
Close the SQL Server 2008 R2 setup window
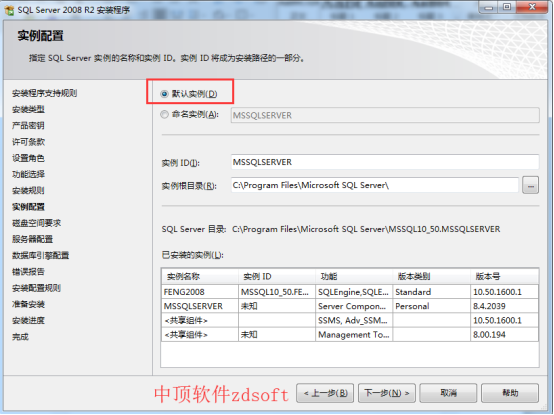click(532, 7)
